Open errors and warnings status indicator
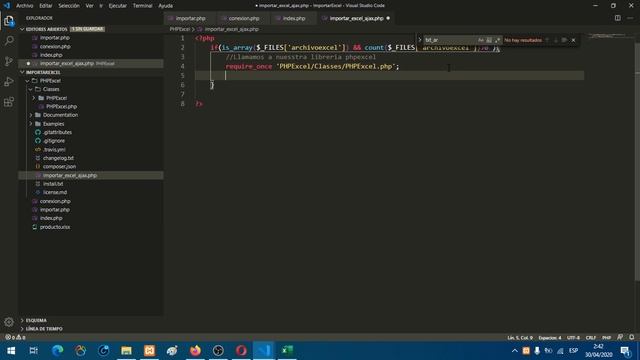 pos(15,338)
